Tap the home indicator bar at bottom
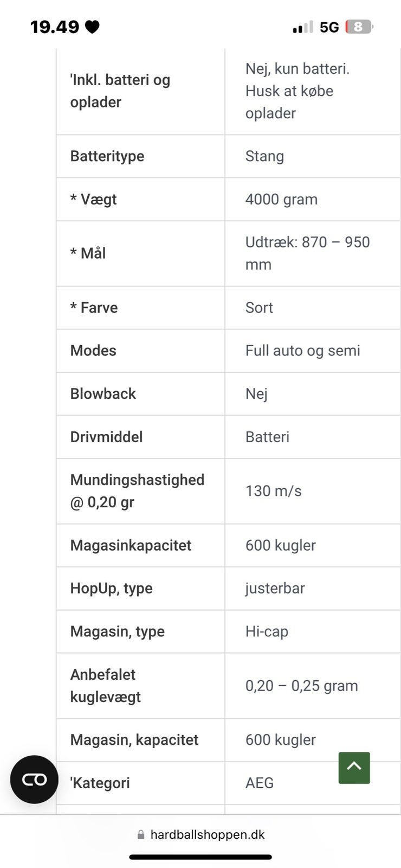 [x=200, y=857]
